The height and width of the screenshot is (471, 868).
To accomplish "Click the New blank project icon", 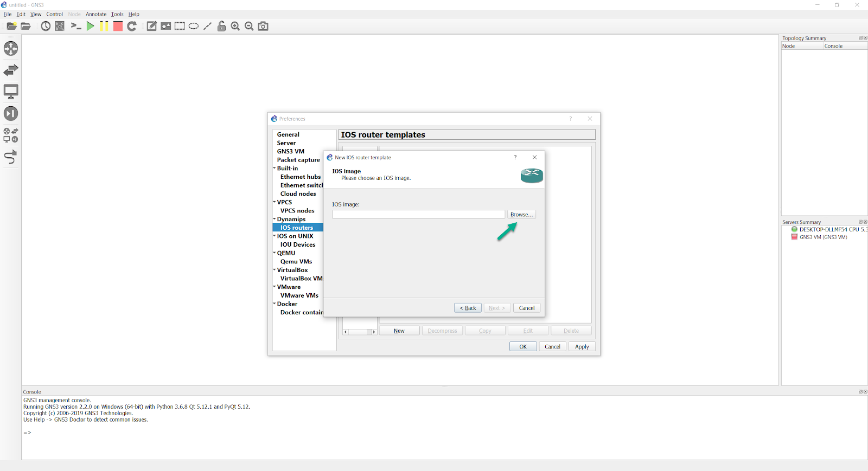I will point(11,26).
